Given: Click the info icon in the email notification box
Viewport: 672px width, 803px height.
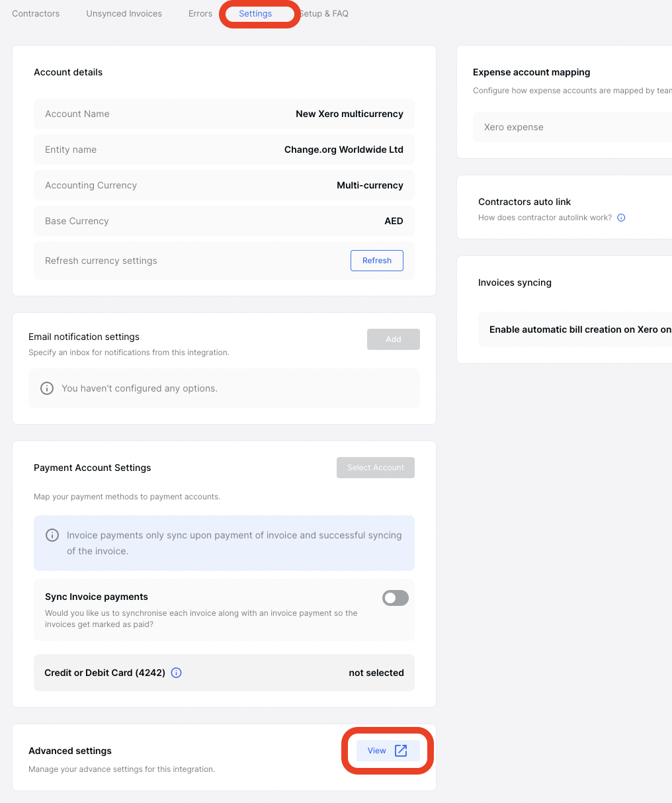Looking at the screenshot, I should (46, 388).
